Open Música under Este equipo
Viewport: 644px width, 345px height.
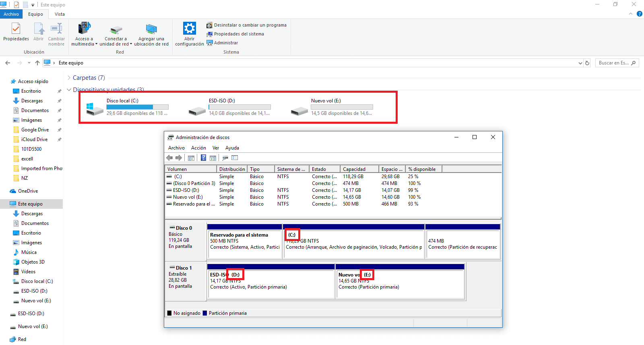point(29,252)
